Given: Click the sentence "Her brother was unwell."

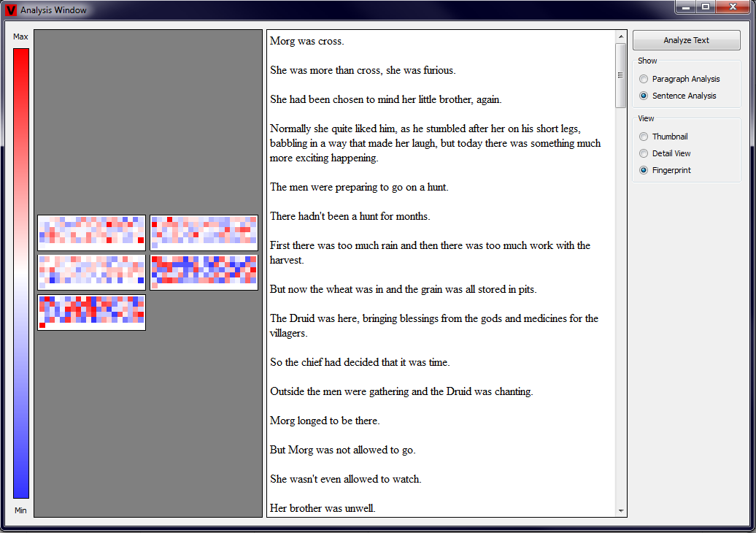Looking at the screenshot, I should tap(323, 508).
